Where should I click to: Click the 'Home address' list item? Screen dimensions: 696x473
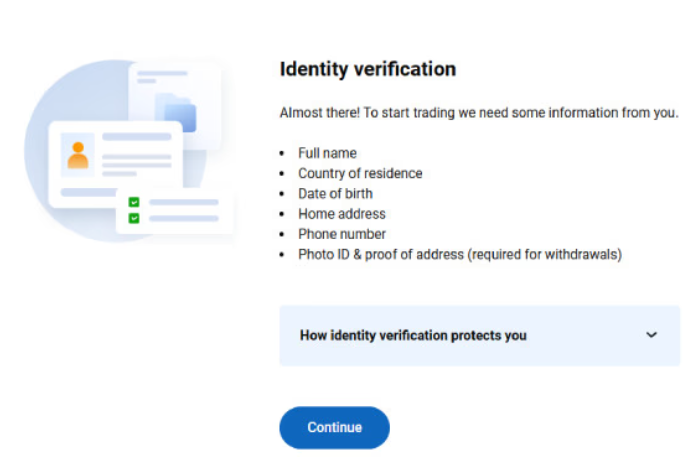coord(341,214)
